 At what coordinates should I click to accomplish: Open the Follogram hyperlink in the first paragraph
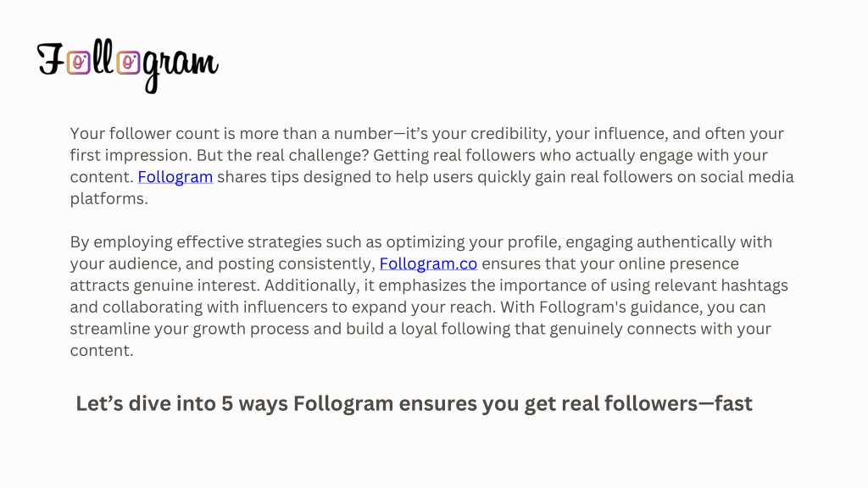[175, 177]
